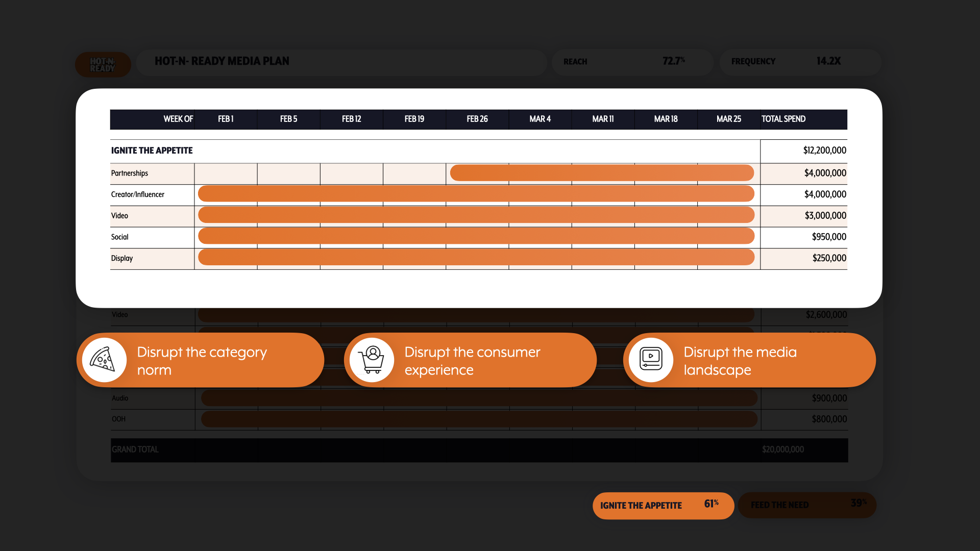This screenshot has height=551, width=980.
Task: Click the dimmed OOH timeline bar
Action: [479, 419]
